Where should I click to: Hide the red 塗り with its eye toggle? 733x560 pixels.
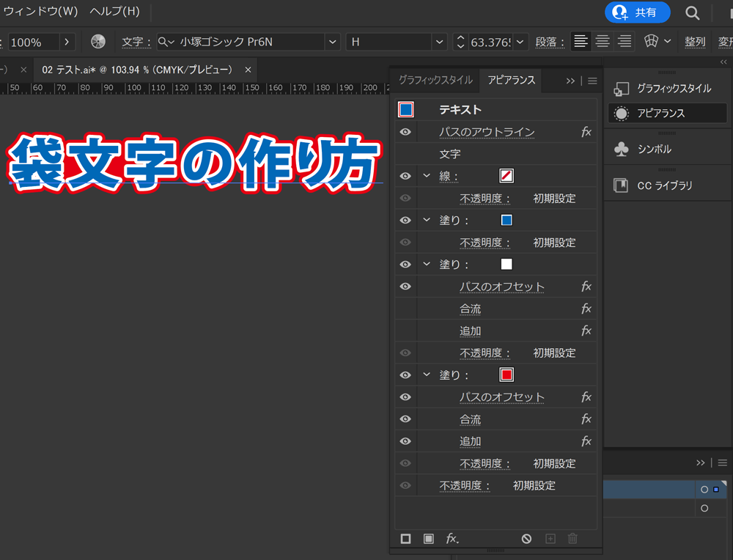point(405,375)
